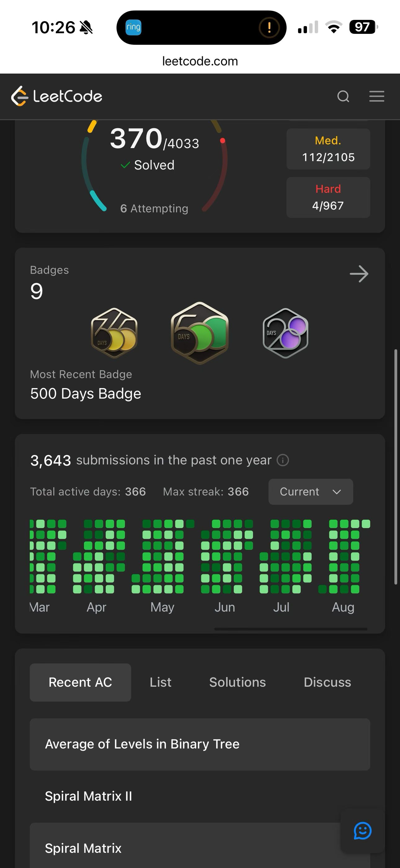400x868 pixels.
Task: Tap the Ring app indicator in status bar
Action: (x=133, y=27)
